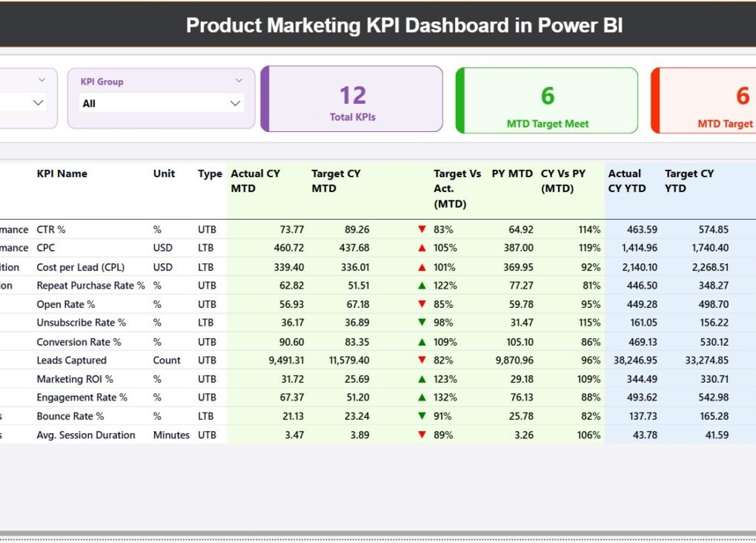Select the MTD Target Meet card

547,100
